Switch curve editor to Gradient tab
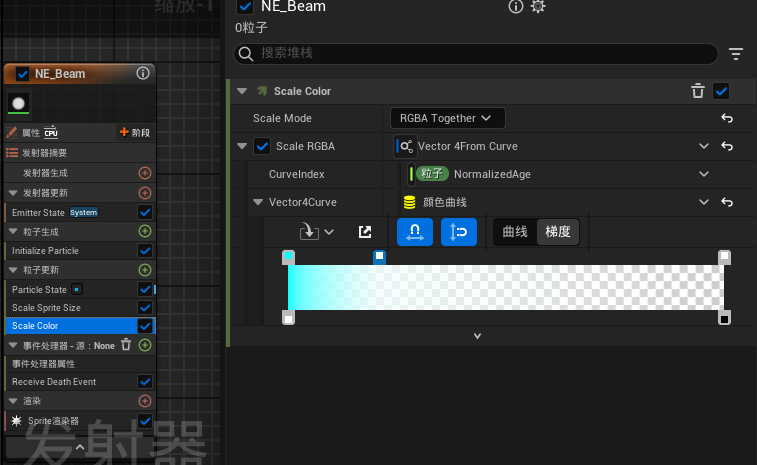 558,232
